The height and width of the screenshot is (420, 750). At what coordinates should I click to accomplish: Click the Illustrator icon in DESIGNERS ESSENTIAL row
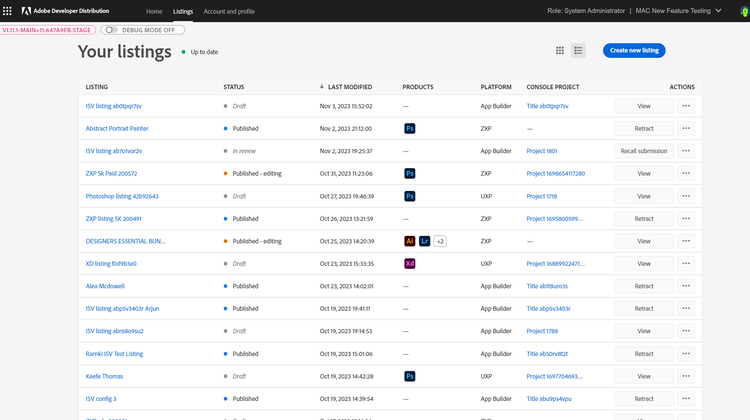click(409, 241)
